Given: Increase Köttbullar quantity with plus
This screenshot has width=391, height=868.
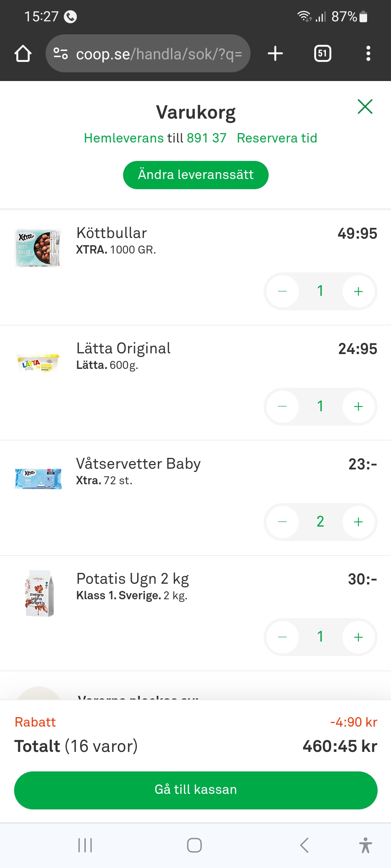Looking at the screenshot, I should click(358, 291).
